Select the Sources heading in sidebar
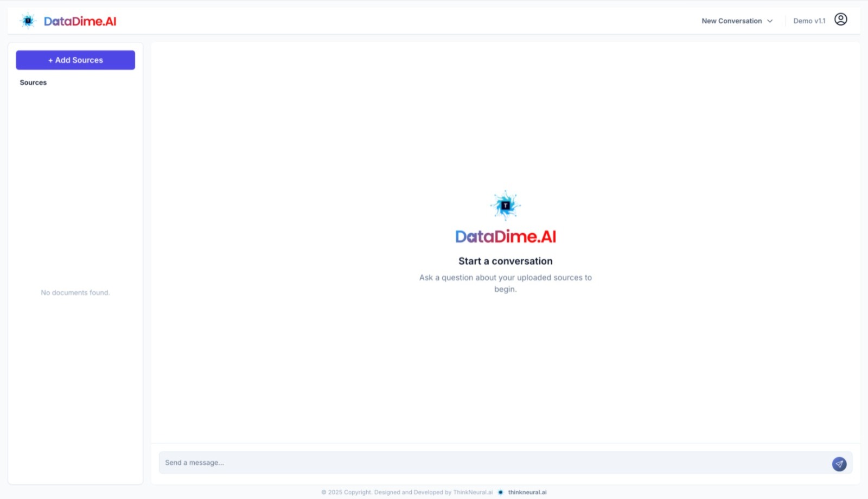Image resolution: width=868 pixels, height=499 pixels. tap(33, 82)
